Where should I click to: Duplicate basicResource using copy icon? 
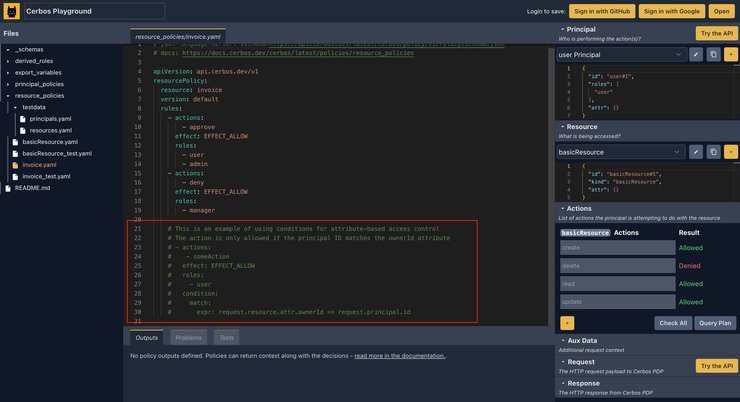(x=713, y=152)
